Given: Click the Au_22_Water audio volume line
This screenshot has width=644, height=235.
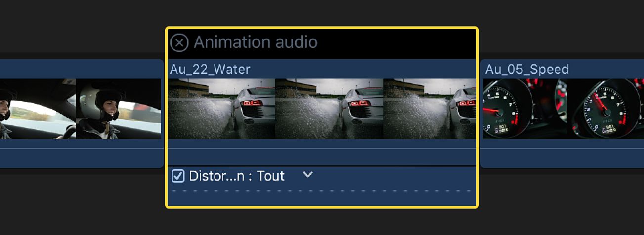Looking at the screenshot, I should 321,148.
